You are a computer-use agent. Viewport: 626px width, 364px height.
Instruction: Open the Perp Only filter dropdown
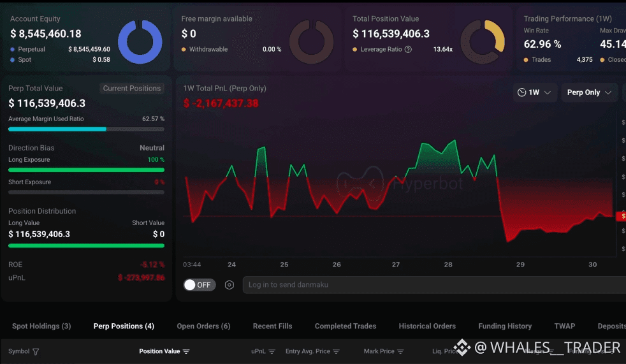pyautogui.click(x=589, y=92)
